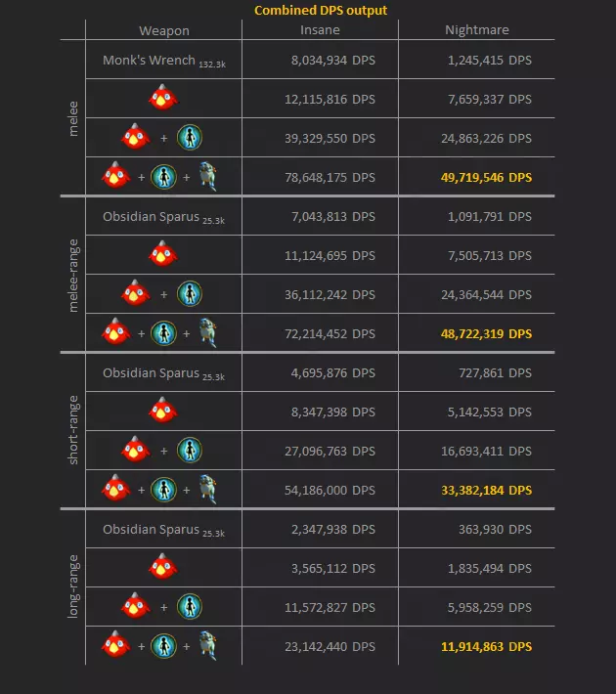Pick the robot pet icon in the 23,142,440 DPS row

tap(206, 646)
